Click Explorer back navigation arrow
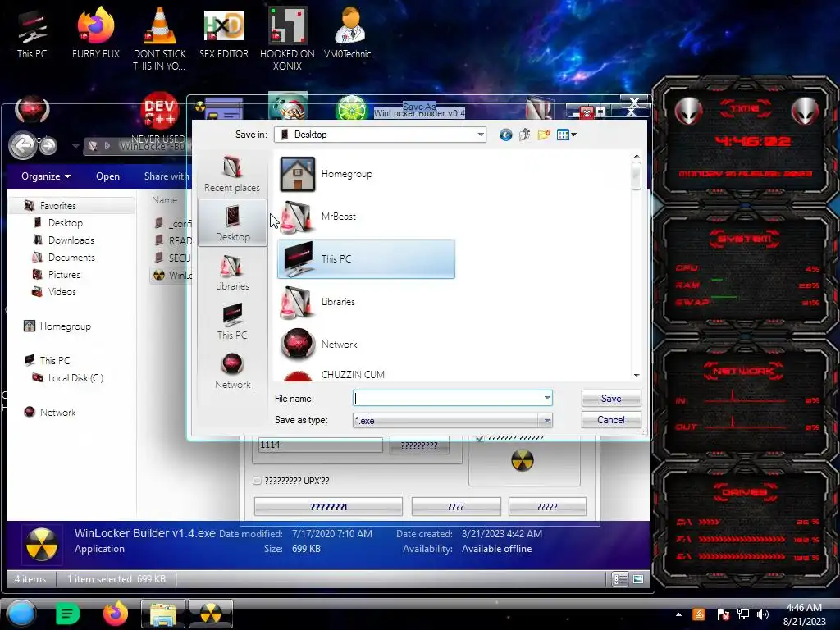This screenshot has height=630, width=840. point(23,144)
